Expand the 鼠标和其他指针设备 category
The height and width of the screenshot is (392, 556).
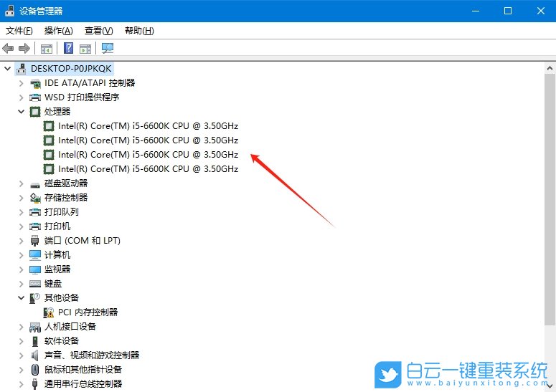(x=21, y=370)
